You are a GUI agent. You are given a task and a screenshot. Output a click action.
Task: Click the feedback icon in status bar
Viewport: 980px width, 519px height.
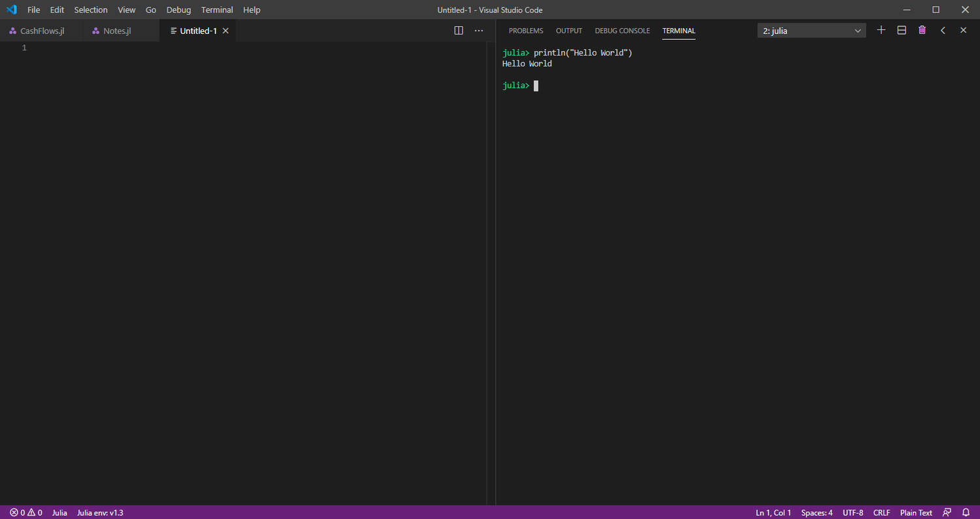[x=947, y=512]
